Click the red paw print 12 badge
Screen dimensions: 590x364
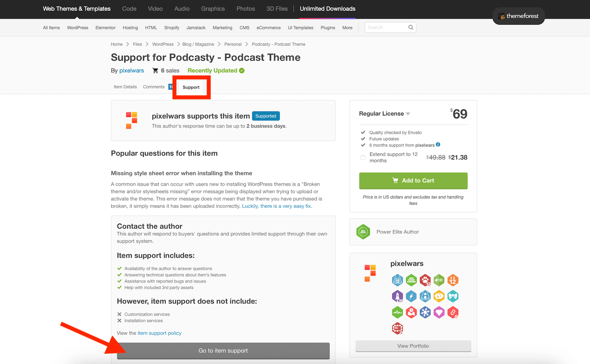(x=425, y=280)
